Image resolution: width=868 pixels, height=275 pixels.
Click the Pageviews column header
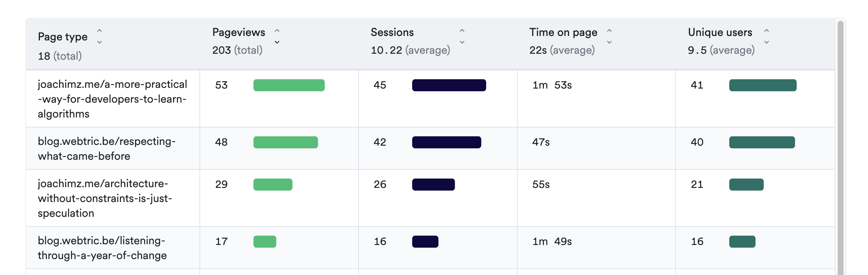coord(239,33)
